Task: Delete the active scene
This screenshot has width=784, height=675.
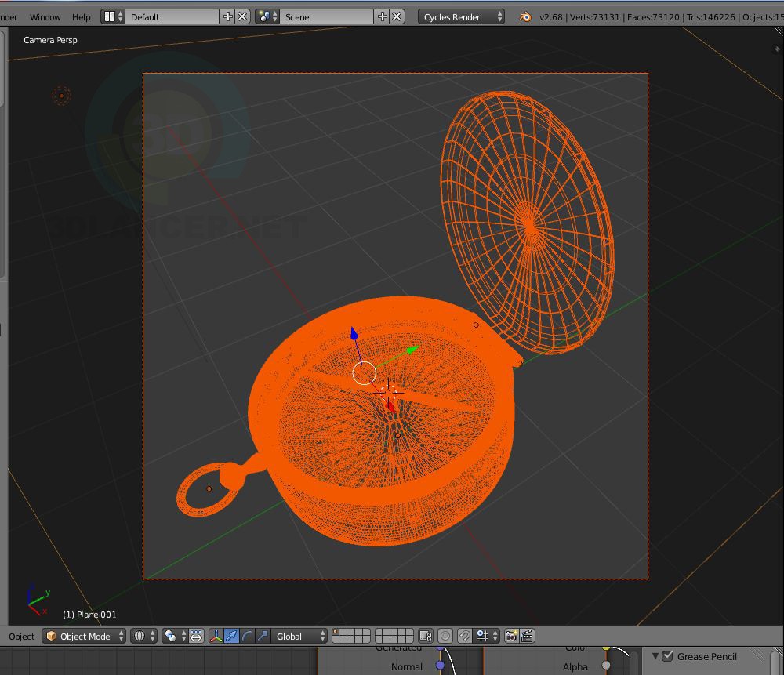Action: 397,16
